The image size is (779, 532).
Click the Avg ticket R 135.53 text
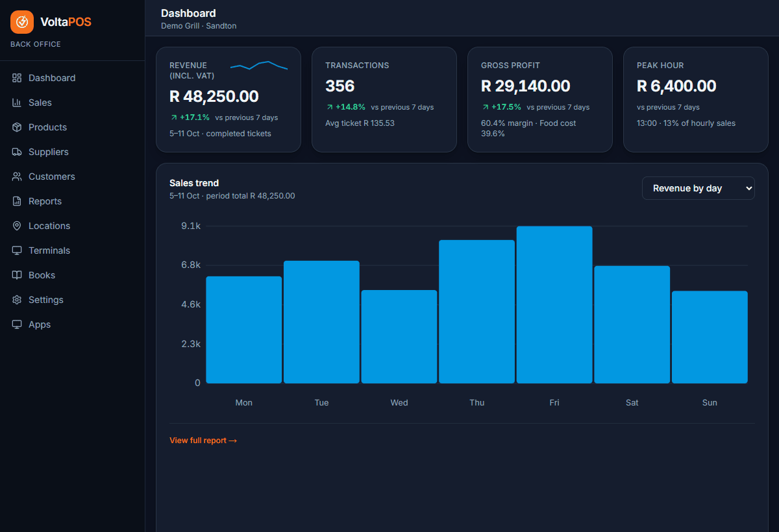coord(360,123)
